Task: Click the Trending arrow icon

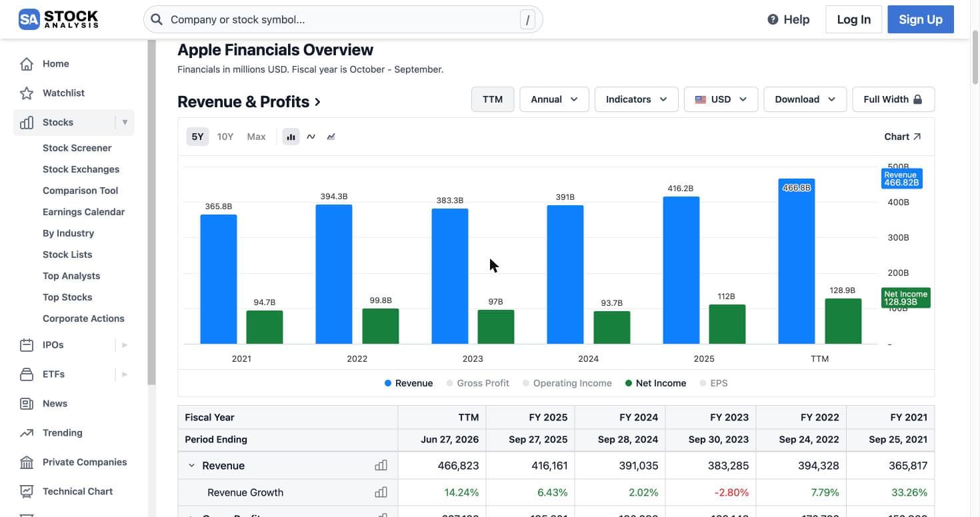Action: click(27, 433)
